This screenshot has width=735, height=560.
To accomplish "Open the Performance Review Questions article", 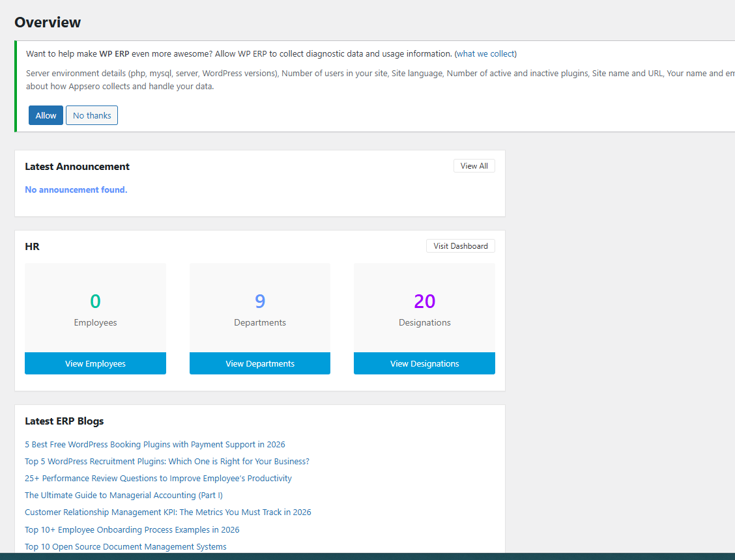I will click(158, 478).
